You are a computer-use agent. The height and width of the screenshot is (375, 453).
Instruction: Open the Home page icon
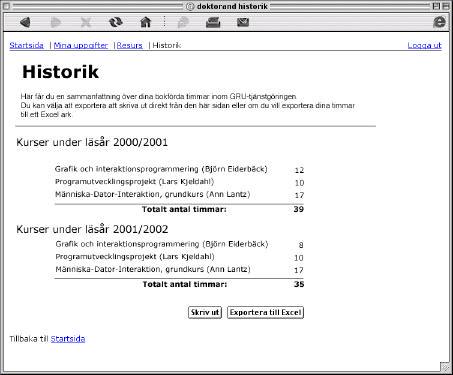pos(146,22)
